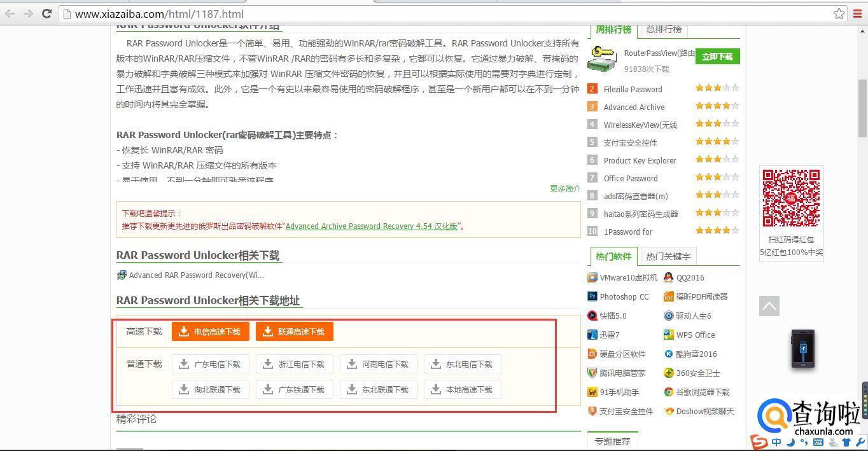Screen dimensions: 868x451
Task: Select the 热门关键字 tab
Action: [x=668, y=256]
